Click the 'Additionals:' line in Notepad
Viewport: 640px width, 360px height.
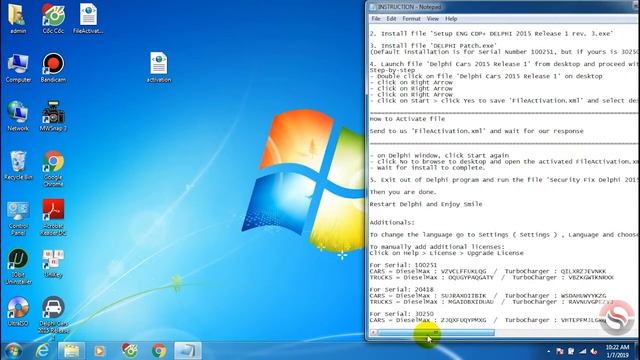(x=392, y=222)
